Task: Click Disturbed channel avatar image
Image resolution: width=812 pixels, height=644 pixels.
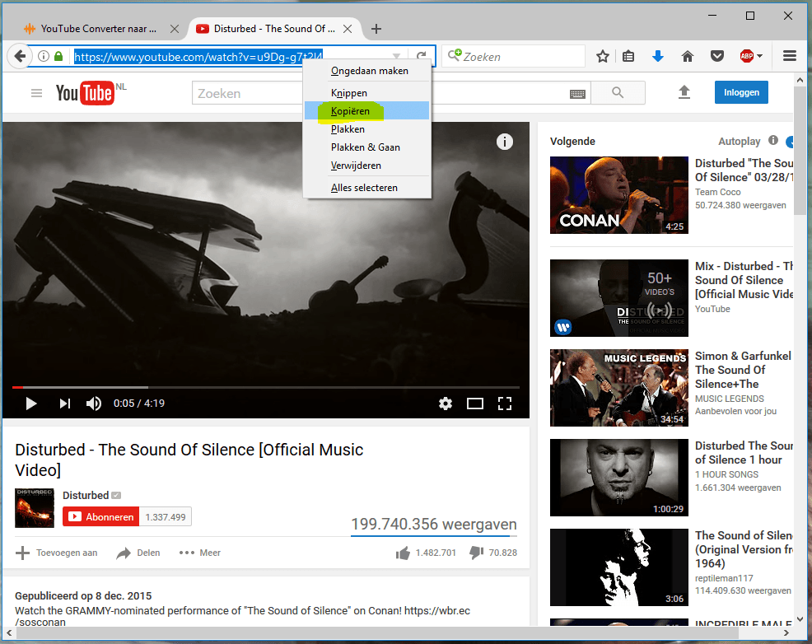Action: (35, 508)
